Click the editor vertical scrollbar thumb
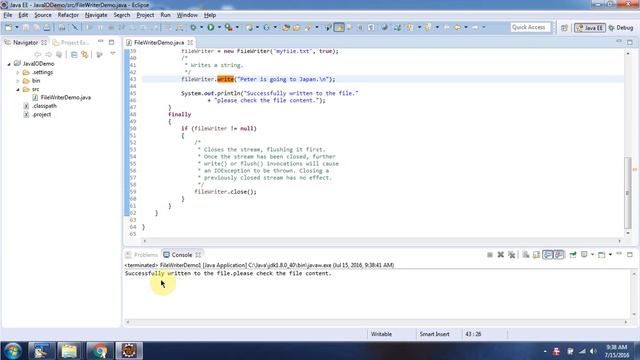The width and height of the screenshot is (640, 360). point(628,193)
